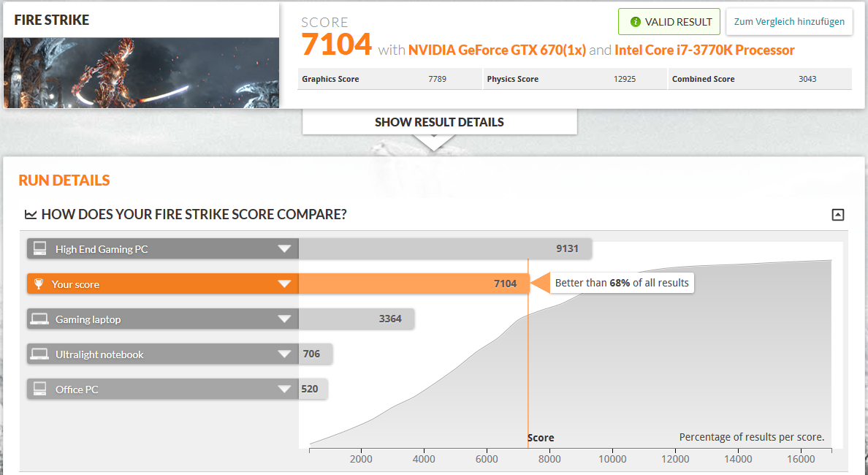Screen dimensions: 868x475
Task: Click the monitor icon for Office PC
Action: (40, 389)
